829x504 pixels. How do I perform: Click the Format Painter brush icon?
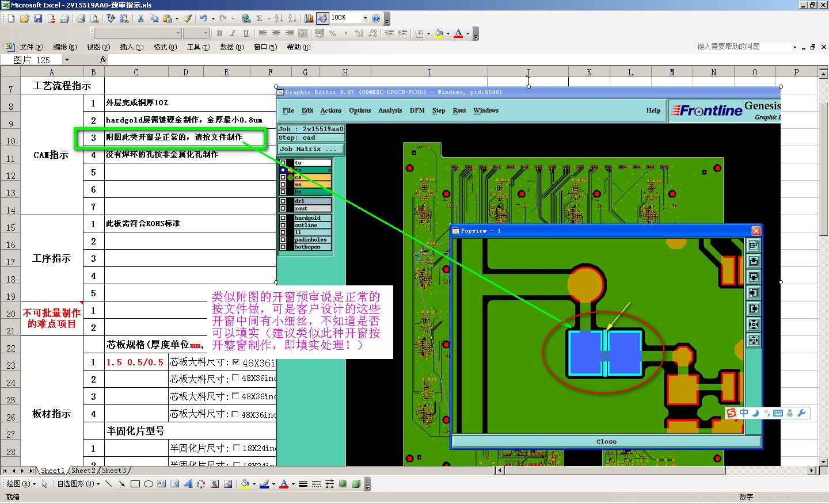click(188, 18)
